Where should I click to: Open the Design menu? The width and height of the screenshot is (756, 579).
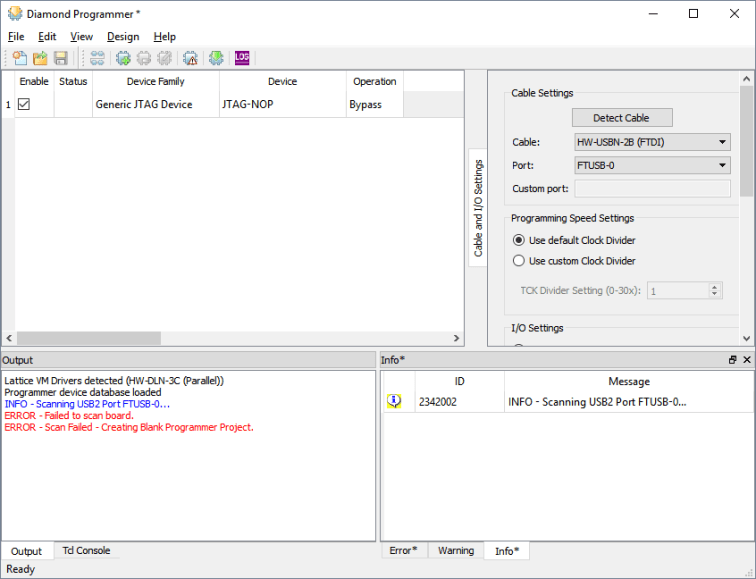click(x=123, y=37)
